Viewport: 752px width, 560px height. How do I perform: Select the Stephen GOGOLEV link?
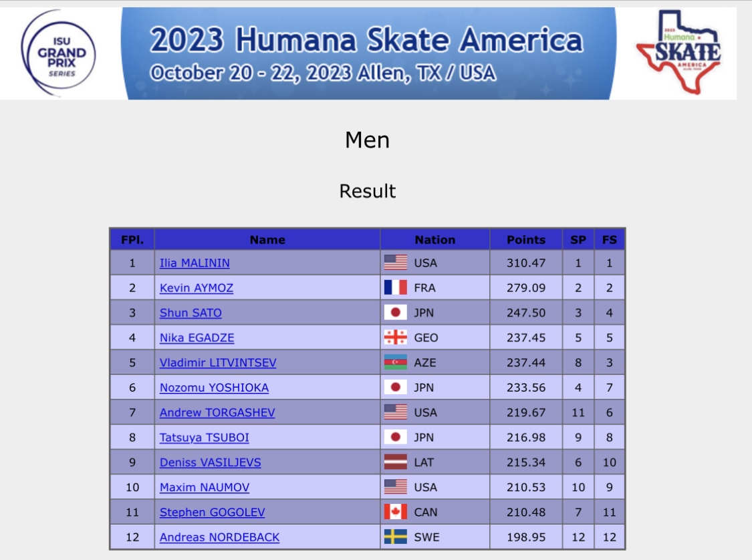[212, 512]
